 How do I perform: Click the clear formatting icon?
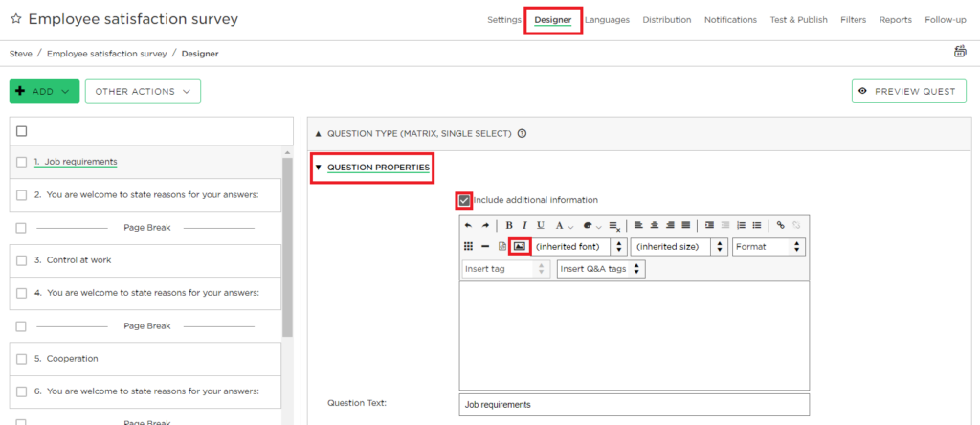tap(613, 226)
